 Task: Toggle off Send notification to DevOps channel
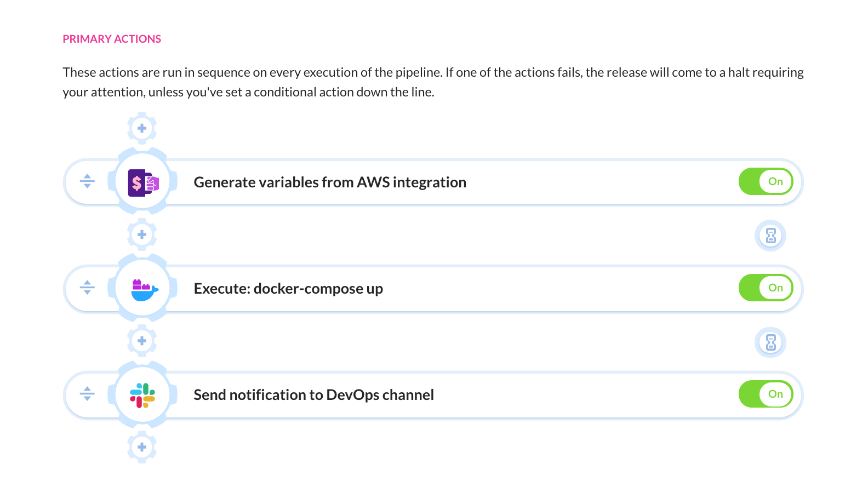pyautogui.click(x=766, y=394)
